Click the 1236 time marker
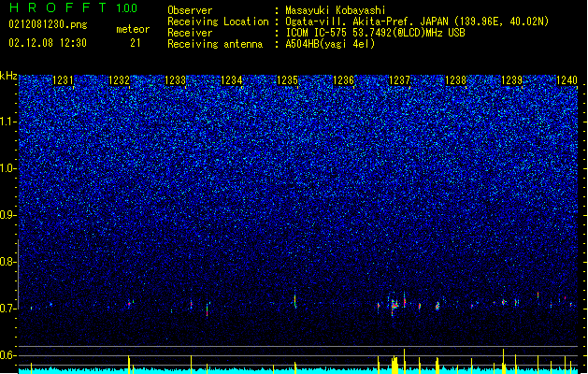The height and width of the screenshot is (374, 588). [343, 80]
